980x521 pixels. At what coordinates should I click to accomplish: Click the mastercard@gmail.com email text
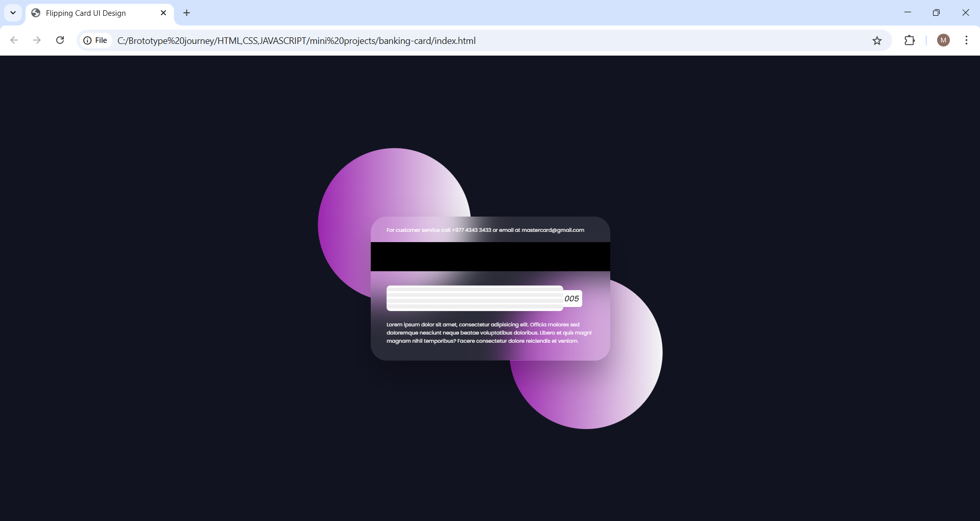[x=553, y=230]
